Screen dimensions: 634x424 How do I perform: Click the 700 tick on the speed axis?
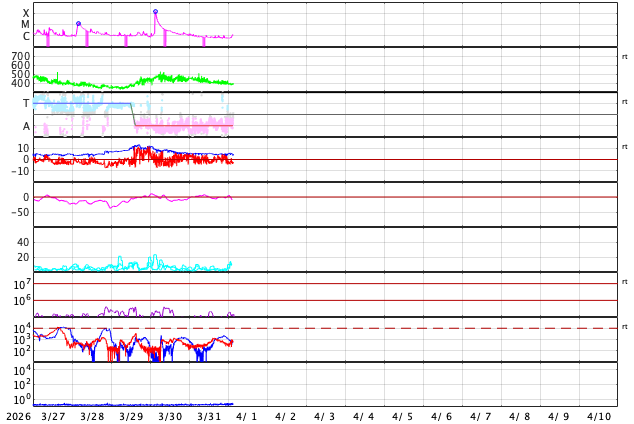pos(21,56)
